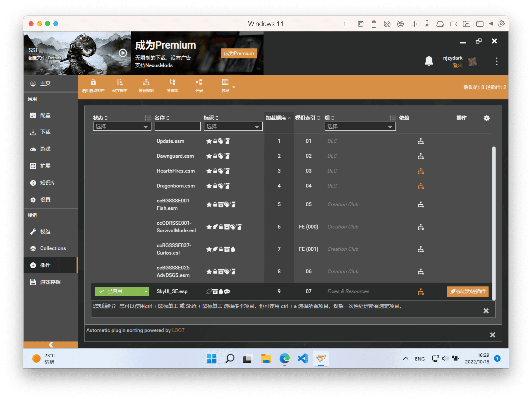Screen dimensions: 532x399
Task: Sort by the 组 column header
Action: (329, 118)
